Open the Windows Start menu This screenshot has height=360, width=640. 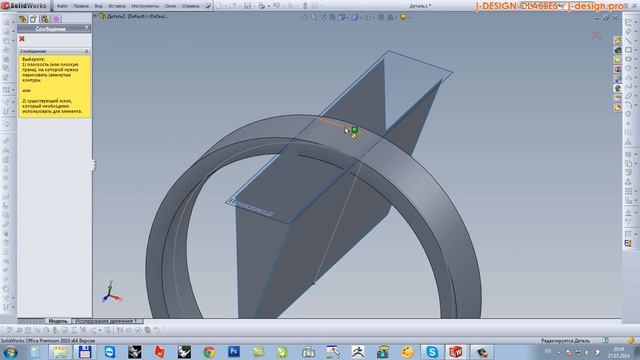tap(10, 352)
